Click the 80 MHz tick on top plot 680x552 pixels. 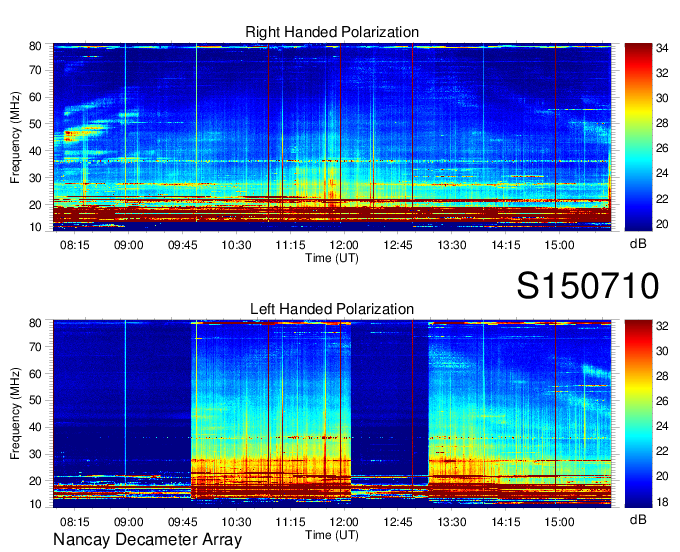(35, 46)
